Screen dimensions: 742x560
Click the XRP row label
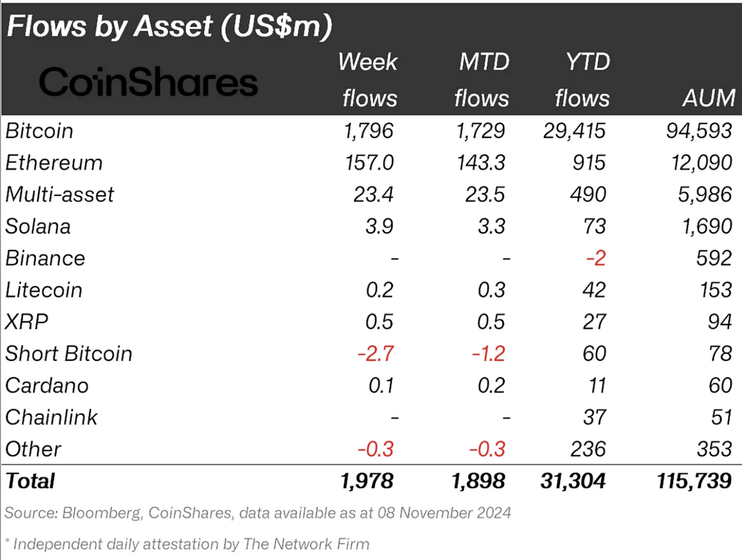(x=26, y=322)
